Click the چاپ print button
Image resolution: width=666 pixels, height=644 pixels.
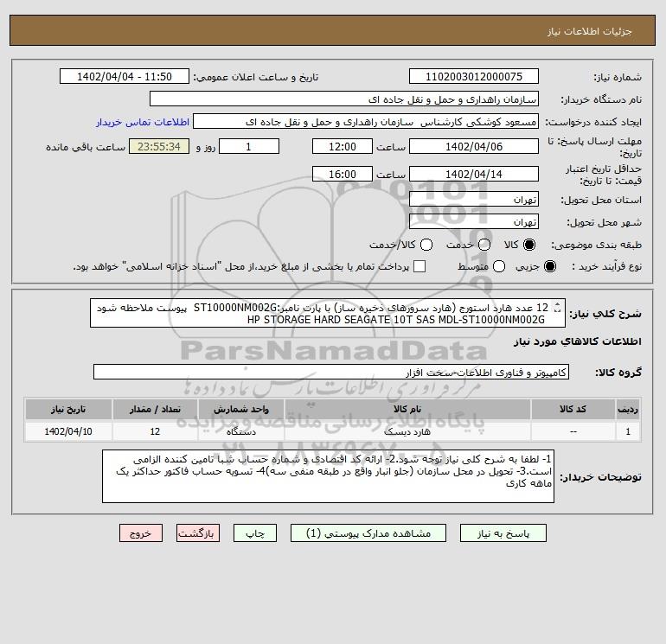255,533
